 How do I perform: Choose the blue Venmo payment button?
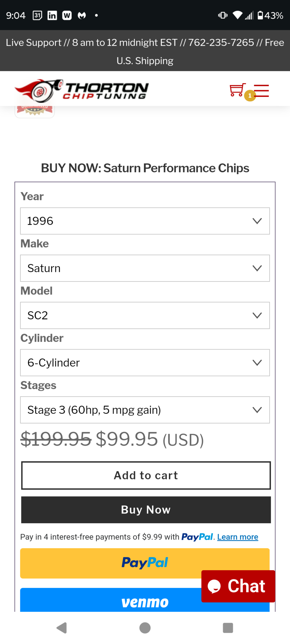click(x=110, y=601)
